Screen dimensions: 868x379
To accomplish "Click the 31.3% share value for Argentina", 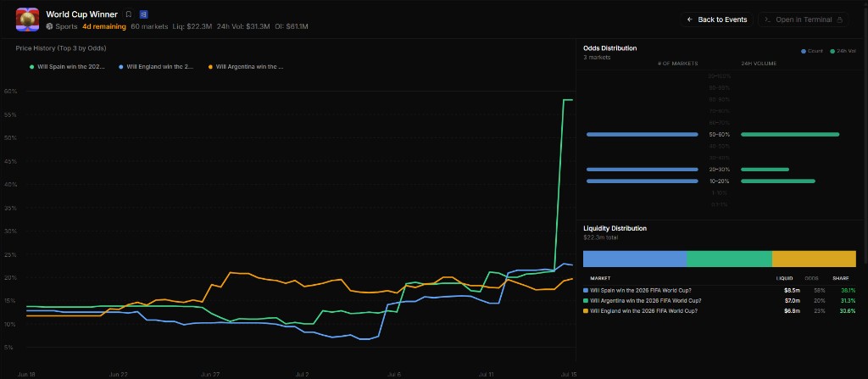I will click(x=848, y=301).
